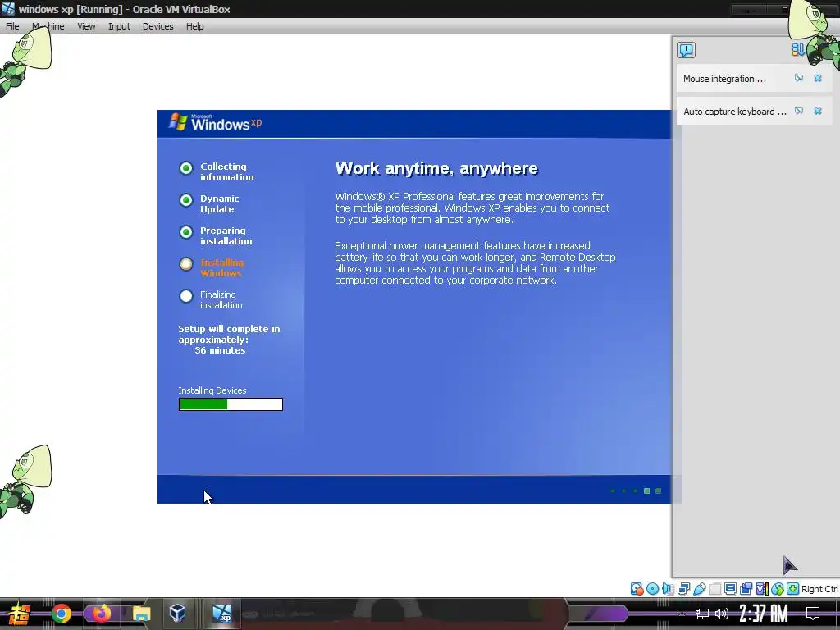This screenshot has height=630, width=840.
Task: Expand the Auto capture keyboard message text
Action: (734, 112)
